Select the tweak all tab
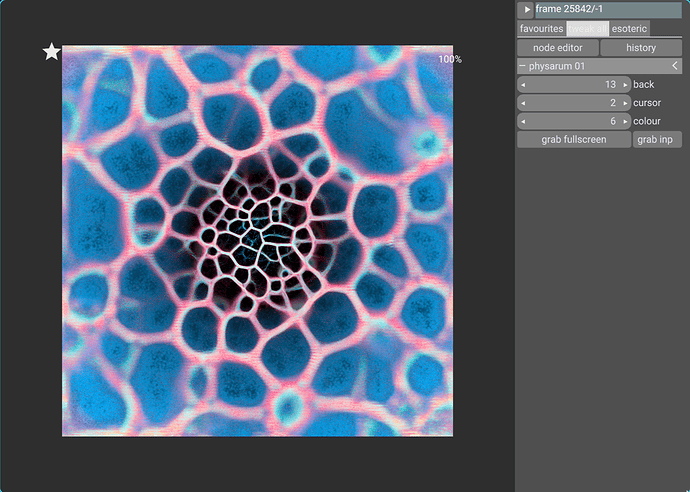690x492 pixels. point(587,29)
